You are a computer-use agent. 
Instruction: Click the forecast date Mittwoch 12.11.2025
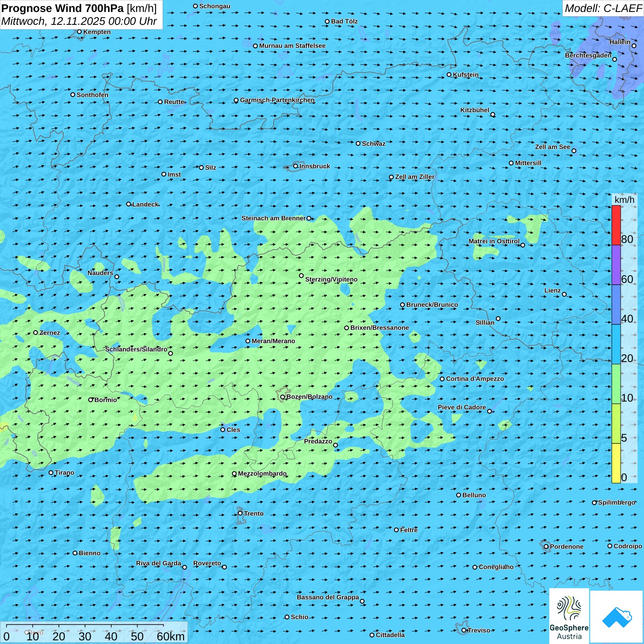pos(79,21)
